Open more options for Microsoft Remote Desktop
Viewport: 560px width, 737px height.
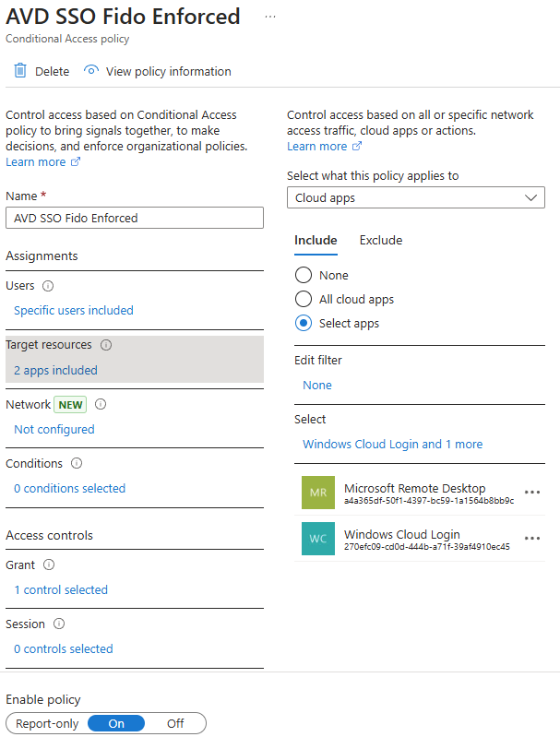coord(532,493)
